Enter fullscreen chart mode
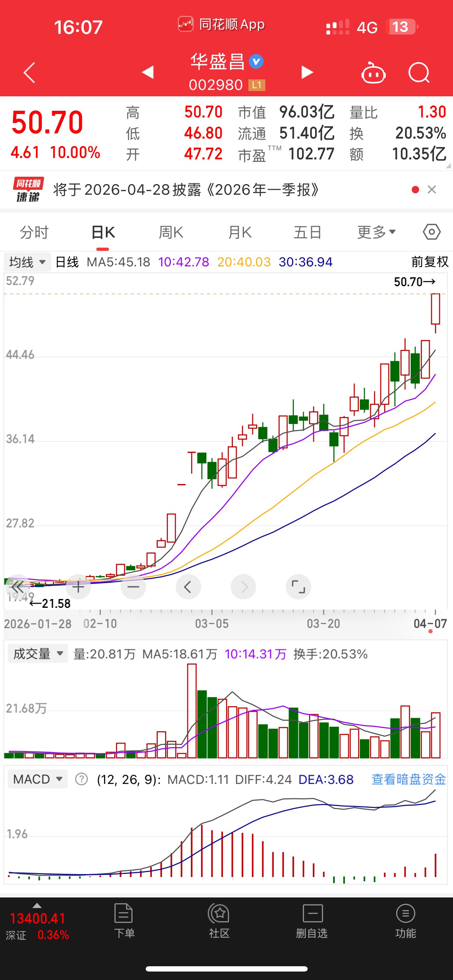The height and width of the screenshot is (980, 453). [x=298, y=587]
